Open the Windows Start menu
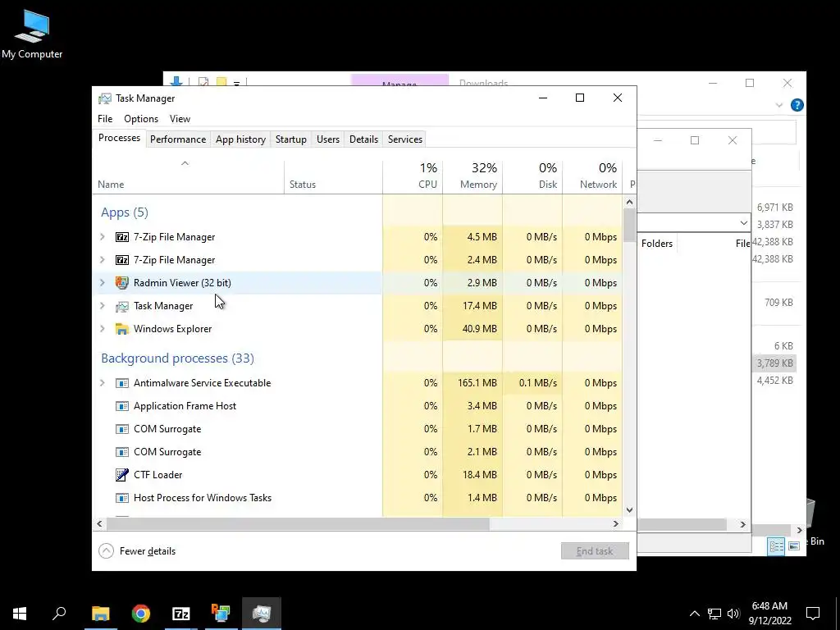Viewport: 840px width, 630px height. [x=20, y=614]
